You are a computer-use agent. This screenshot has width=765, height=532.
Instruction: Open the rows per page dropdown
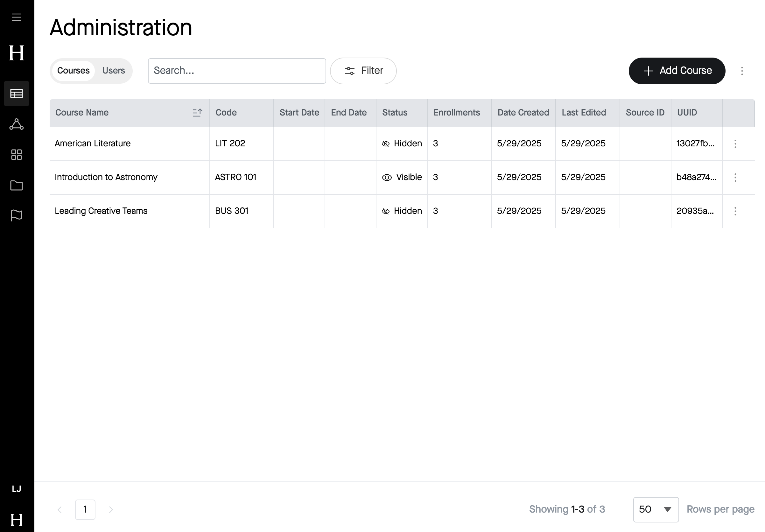[x=656, y=509]
